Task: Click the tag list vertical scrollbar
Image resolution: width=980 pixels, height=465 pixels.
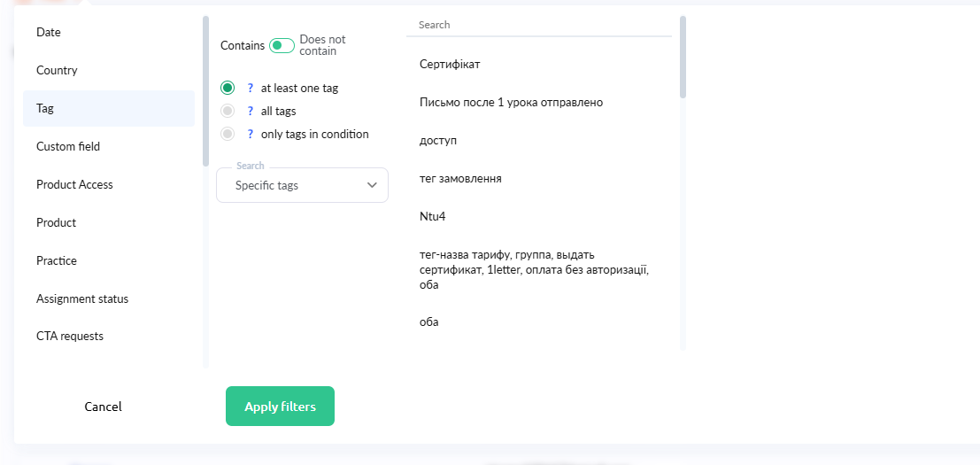Action: [x=683, y=57]
